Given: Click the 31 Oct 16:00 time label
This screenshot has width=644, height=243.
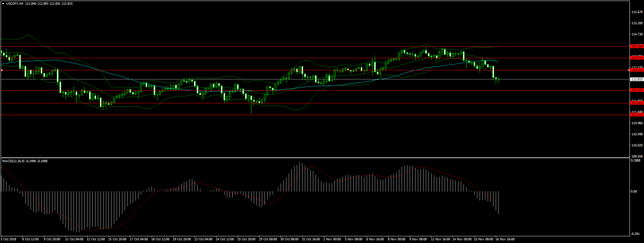Looking at the screenshot, I should [311, 239].
